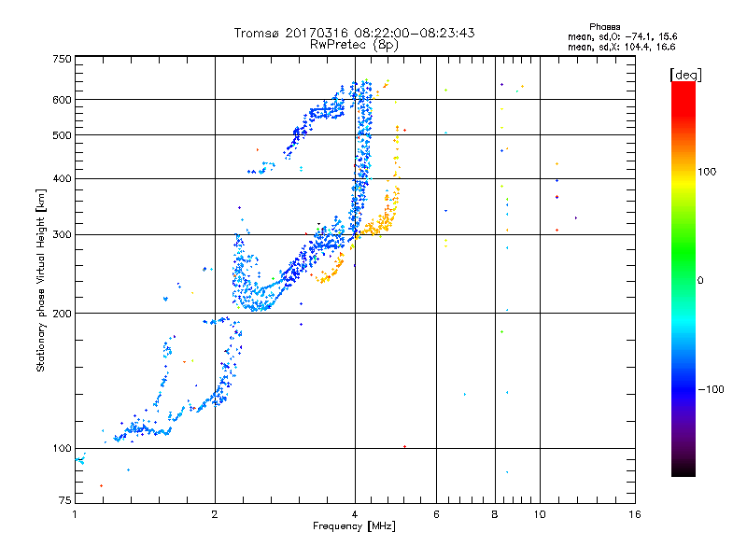Click the y-axis tick label '600'

click(62, 100)
